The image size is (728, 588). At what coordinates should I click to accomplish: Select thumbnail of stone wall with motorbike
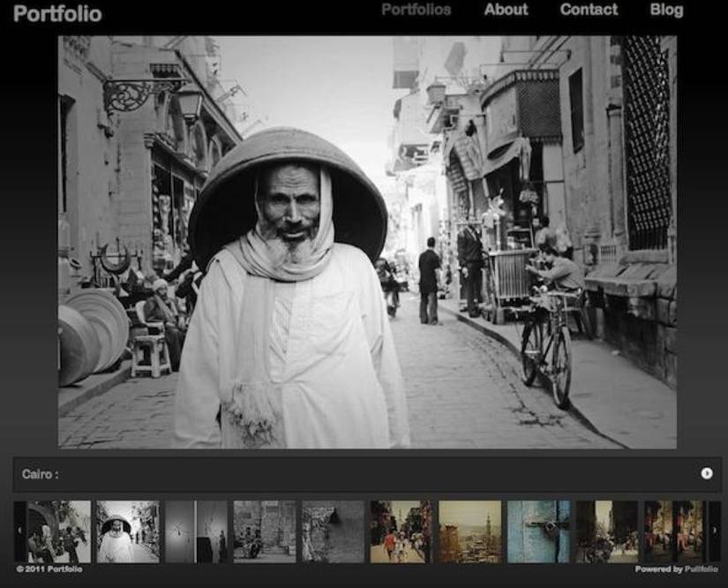[265, 531]
